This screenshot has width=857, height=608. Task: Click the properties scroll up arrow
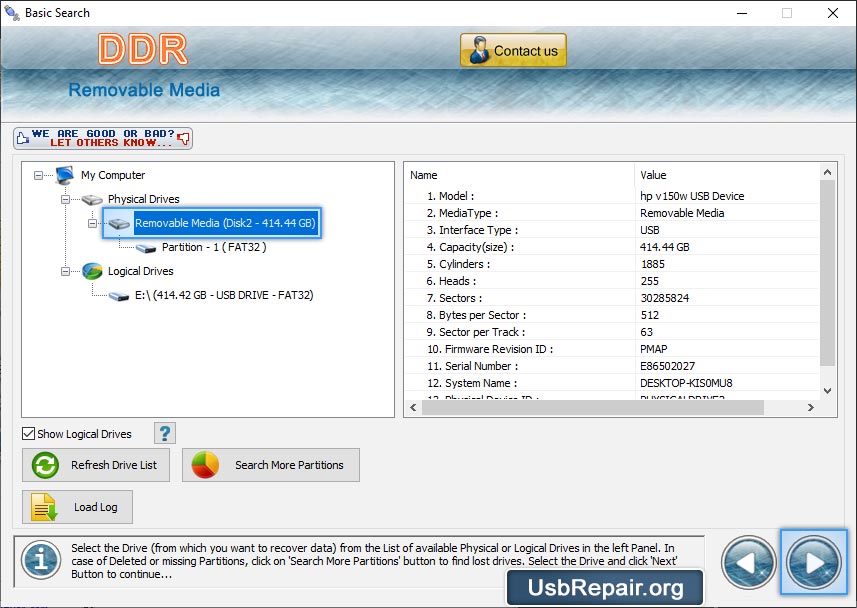tap(827, 172)
